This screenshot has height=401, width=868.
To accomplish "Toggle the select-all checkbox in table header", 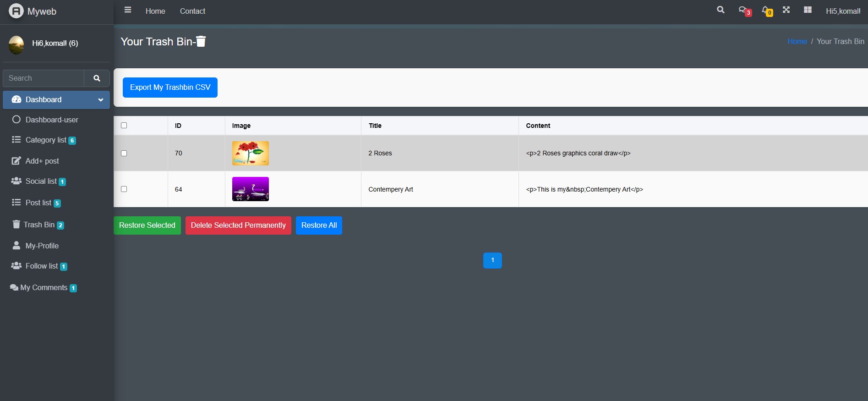I will click(124, 126).
